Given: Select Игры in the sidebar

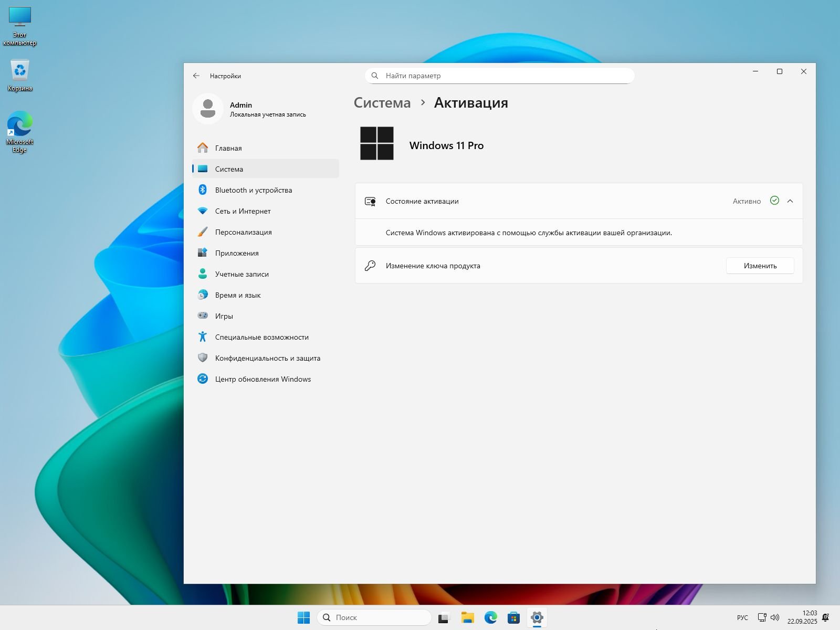Looking at the screenshot, I should point(224,316).
